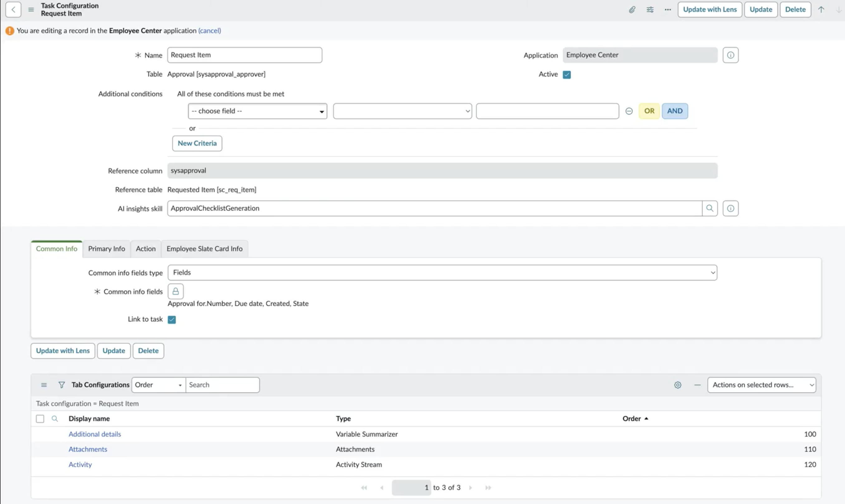This screenshot has height=504, width=845.
Task: Unlock the Common info fields lock icon
Action: pos(176,291)
